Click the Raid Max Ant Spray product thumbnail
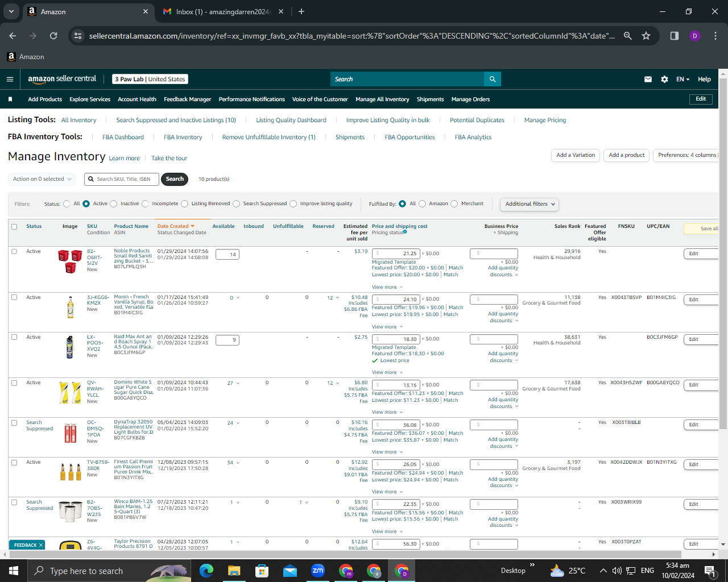 click(x=69, y=347)
